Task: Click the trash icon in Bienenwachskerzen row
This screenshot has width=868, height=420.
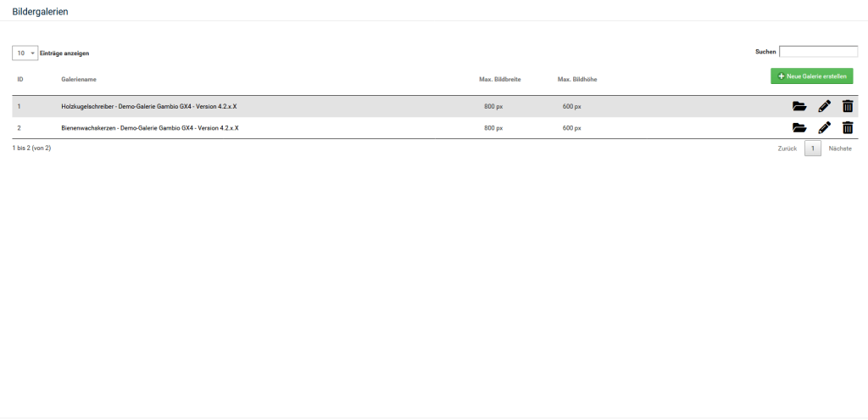Action: [x=848, y=128]
